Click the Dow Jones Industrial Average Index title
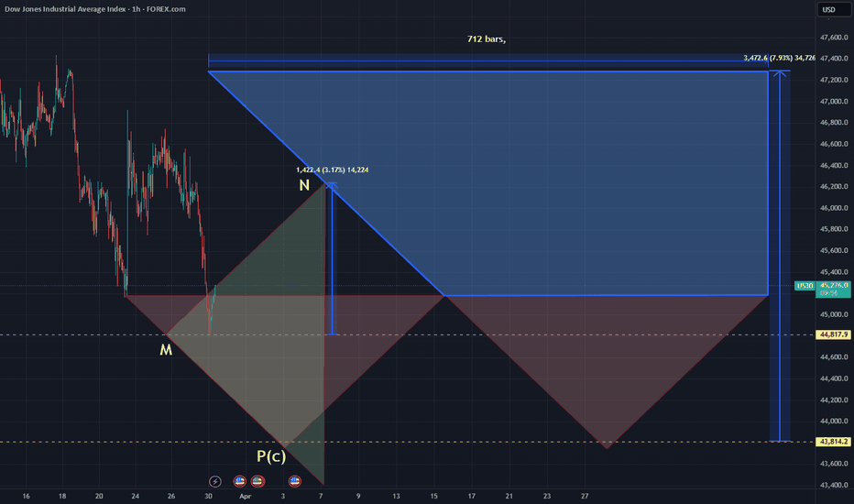This screenshot has height=504, width=854. click(x=65, y=9)
